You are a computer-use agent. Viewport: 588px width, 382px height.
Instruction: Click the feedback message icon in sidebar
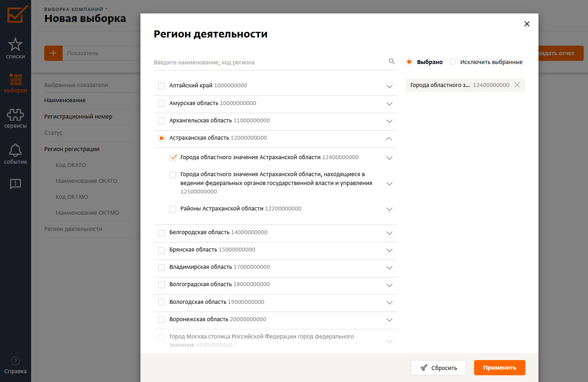pos(15,184)
